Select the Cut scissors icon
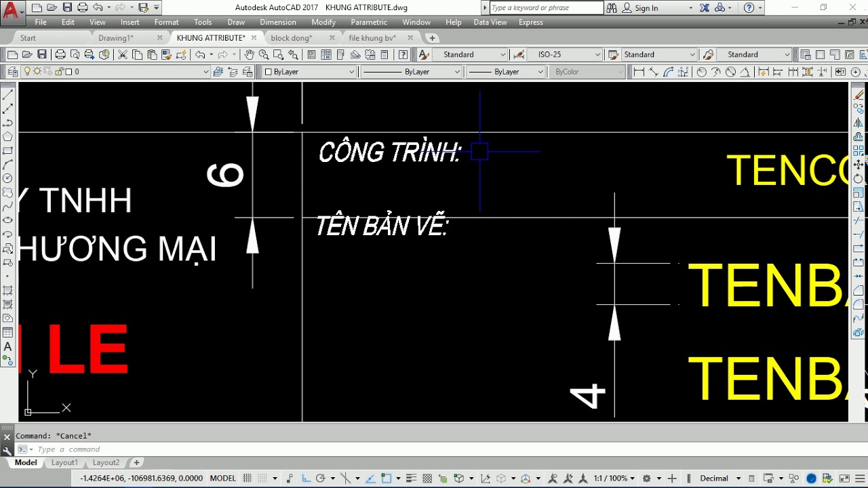The height and width of the screenshot is (488, 868). (123, 54)
